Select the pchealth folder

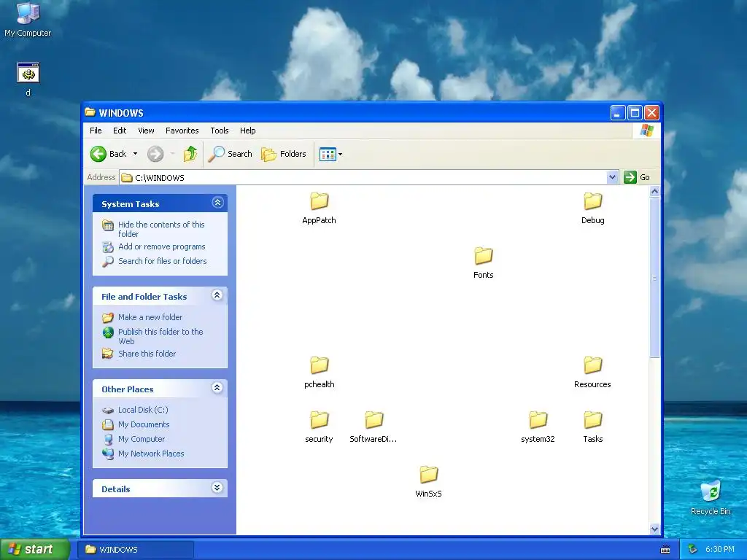[320, 372]
